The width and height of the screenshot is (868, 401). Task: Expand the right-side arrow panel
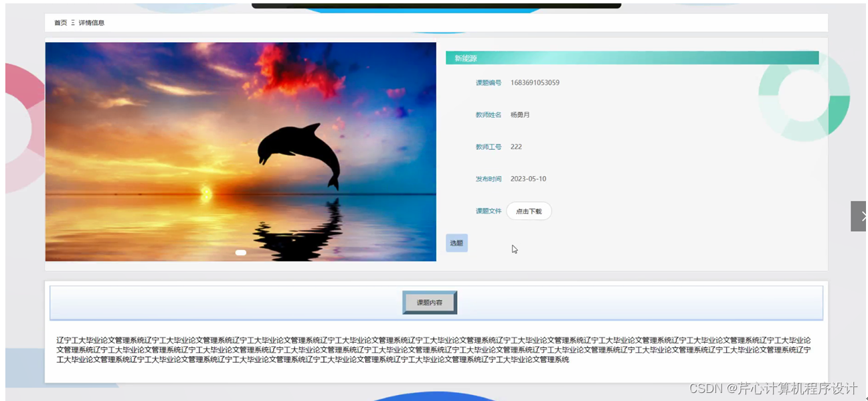(x=859, y=216)
